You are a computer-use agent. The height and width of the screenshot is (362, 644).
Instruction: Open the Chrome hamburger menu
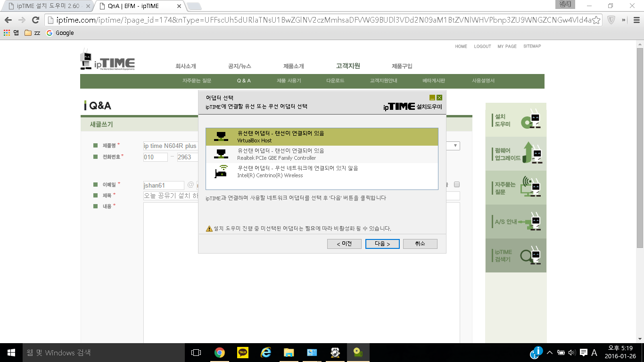tap(636, 20)
